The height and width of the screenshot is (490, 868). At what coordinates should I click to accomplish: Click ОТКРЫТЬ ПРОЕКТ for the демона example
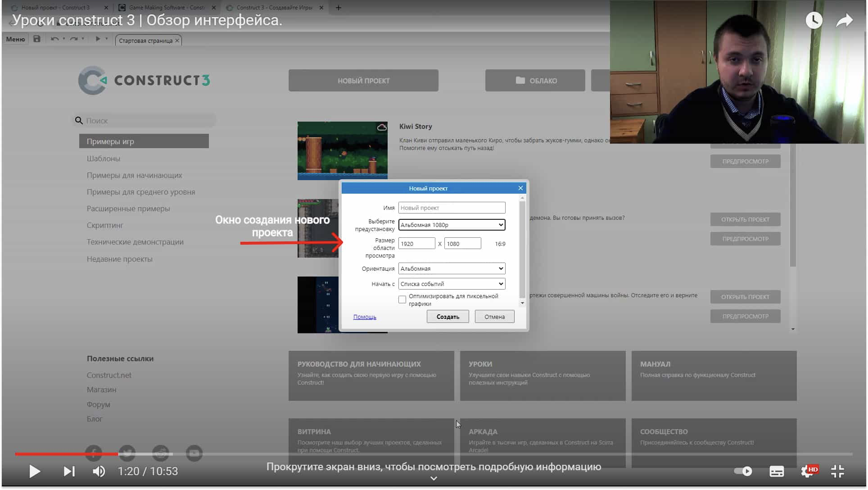tap(746, 219)
